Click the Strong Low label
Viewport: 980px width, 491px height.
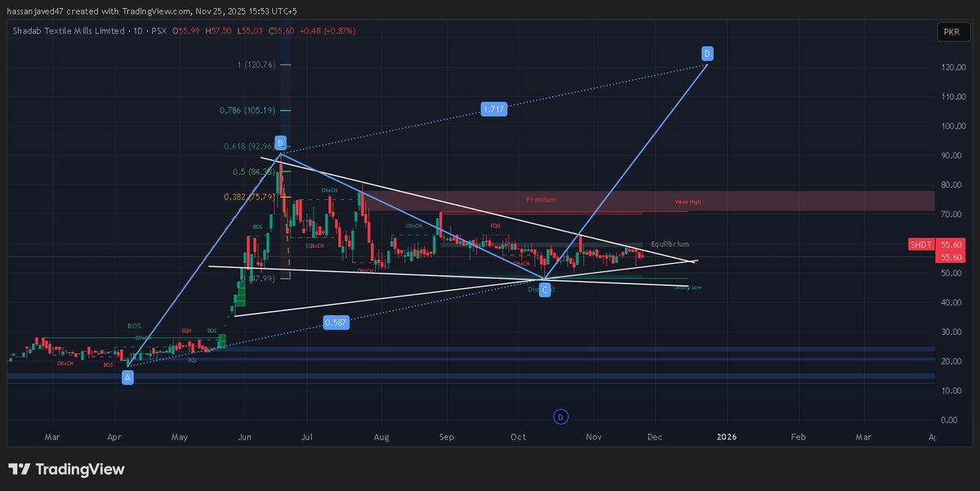(x=688, y=288)
